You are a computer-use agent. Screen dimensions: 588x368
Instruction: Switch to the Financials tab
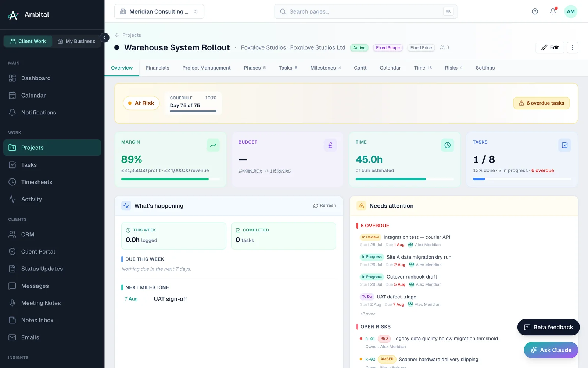[x=158, y=68]
